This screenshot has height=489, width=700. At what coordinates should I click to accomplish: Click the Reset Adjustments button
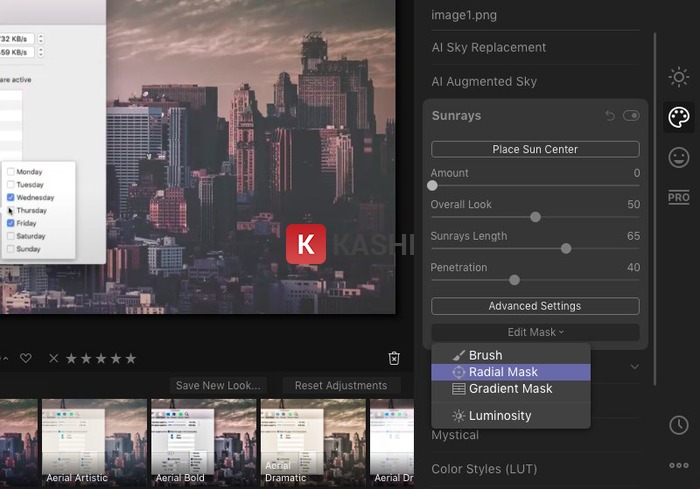tap(341, 385)
